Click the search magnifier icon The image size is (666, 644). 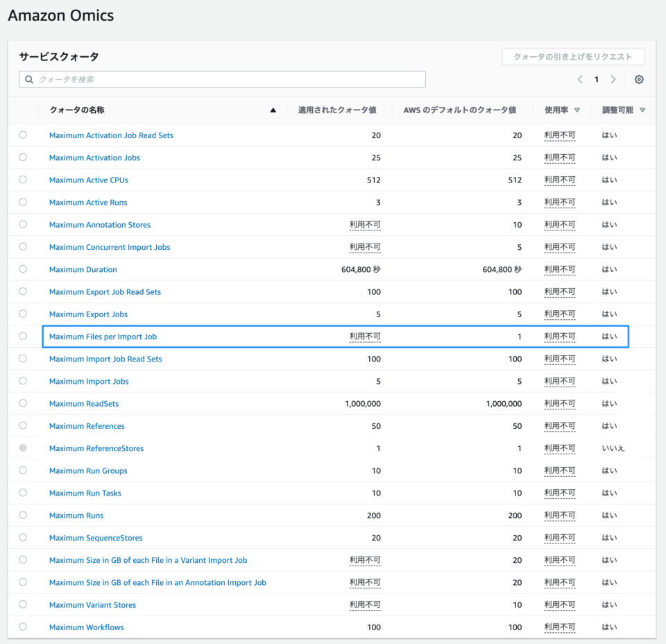(x=29, y=79)
